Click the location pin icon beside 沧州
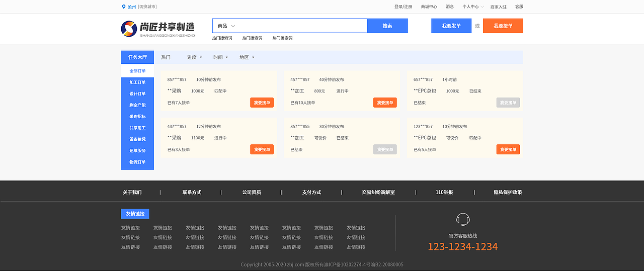644x272 pixels. 124,7
